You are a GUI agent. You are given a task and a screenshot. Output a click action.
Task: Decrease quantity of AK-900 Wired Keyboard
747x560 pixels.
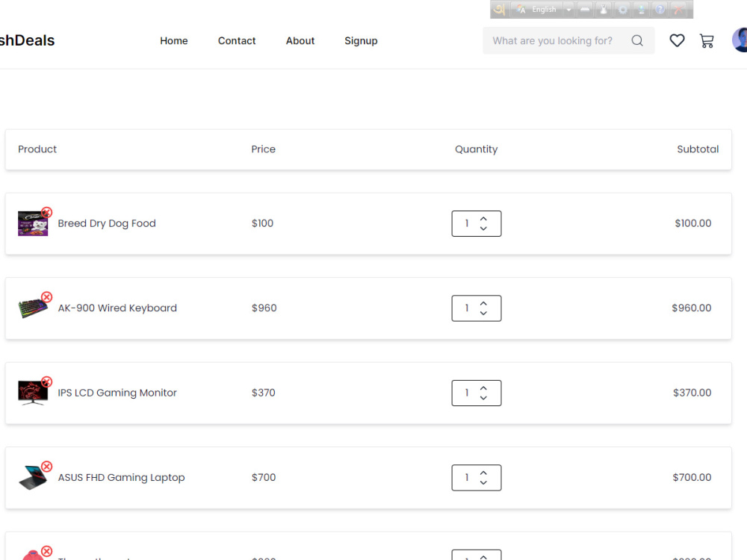tap(483, 314)
